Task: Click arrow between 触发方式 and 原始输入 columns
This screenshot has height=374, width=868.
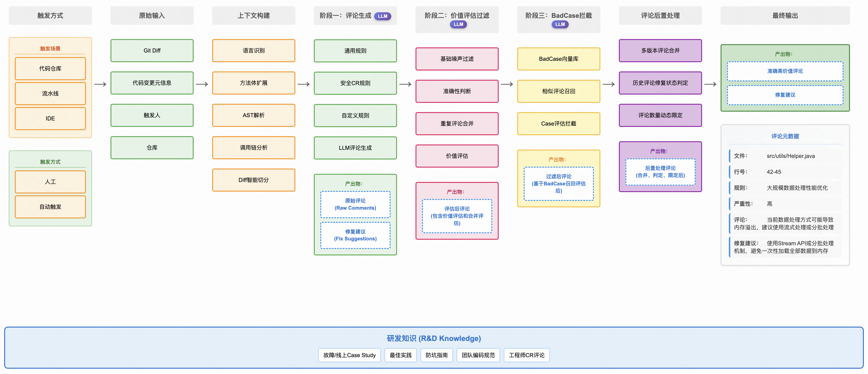Action: coord(101,84)
